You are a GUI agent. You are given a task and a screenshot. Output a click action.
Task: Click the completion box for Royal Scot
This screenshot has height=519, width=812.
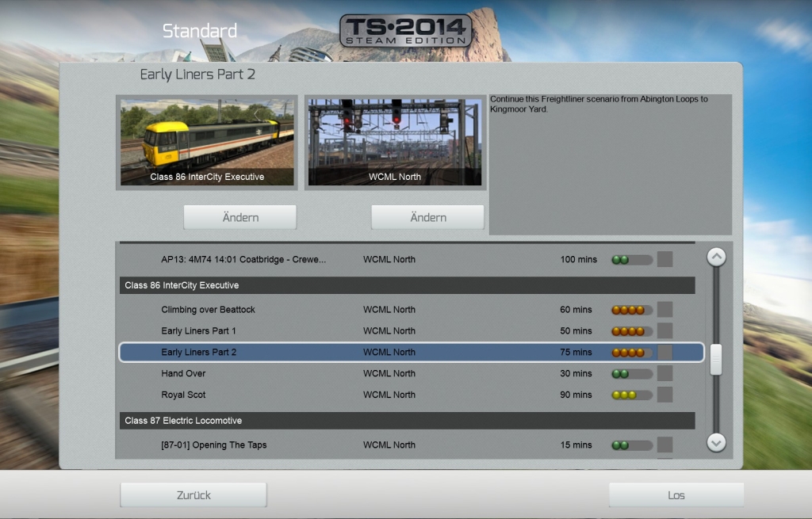point(665,395)
